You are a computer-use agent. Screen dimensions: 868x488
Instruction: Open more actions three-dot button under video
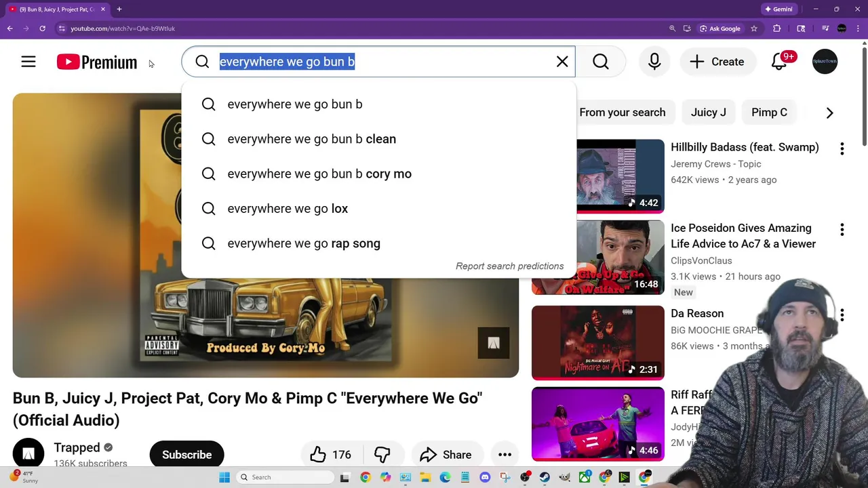coord(505,455)
